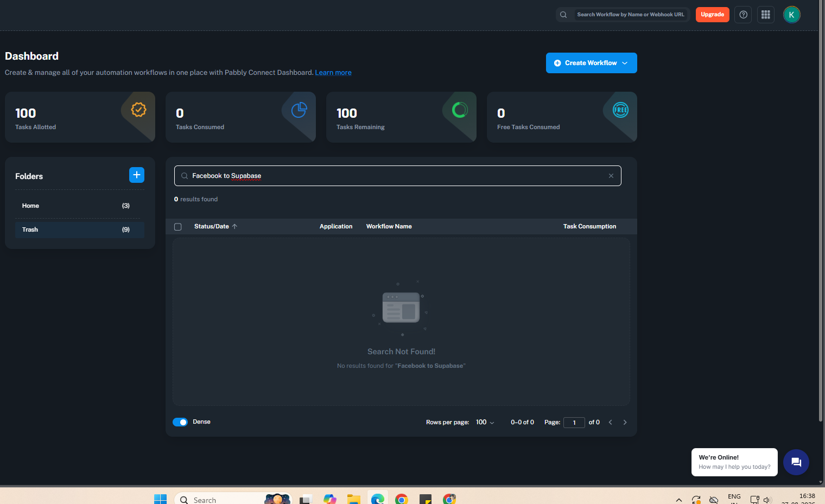
Task: Clear the Facebook to Supabase search text
Action: click(x=611, y=176)
